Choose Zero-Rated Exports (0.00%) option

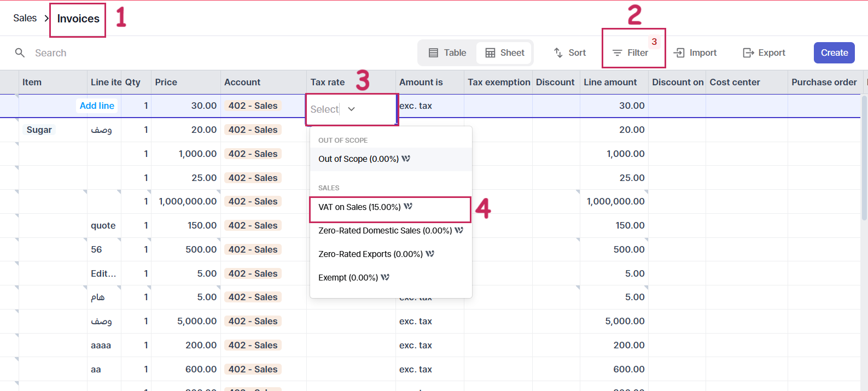(x=391, y=254)
